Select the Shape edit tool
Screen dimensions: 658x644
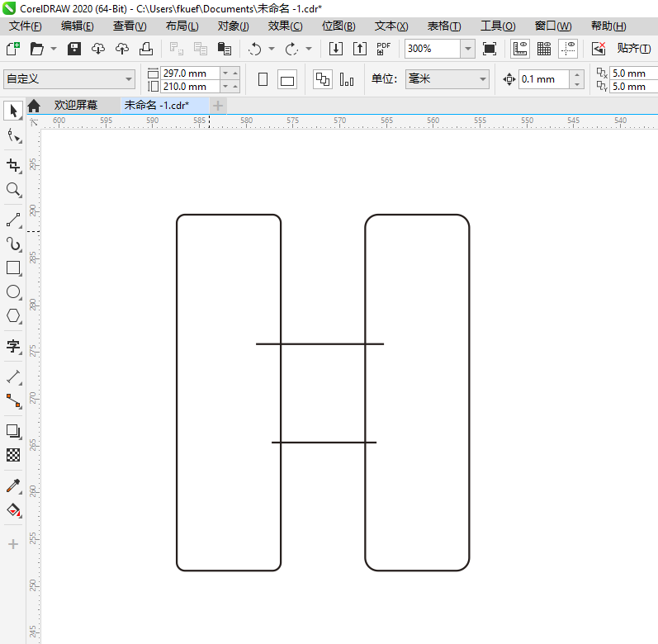13,136
